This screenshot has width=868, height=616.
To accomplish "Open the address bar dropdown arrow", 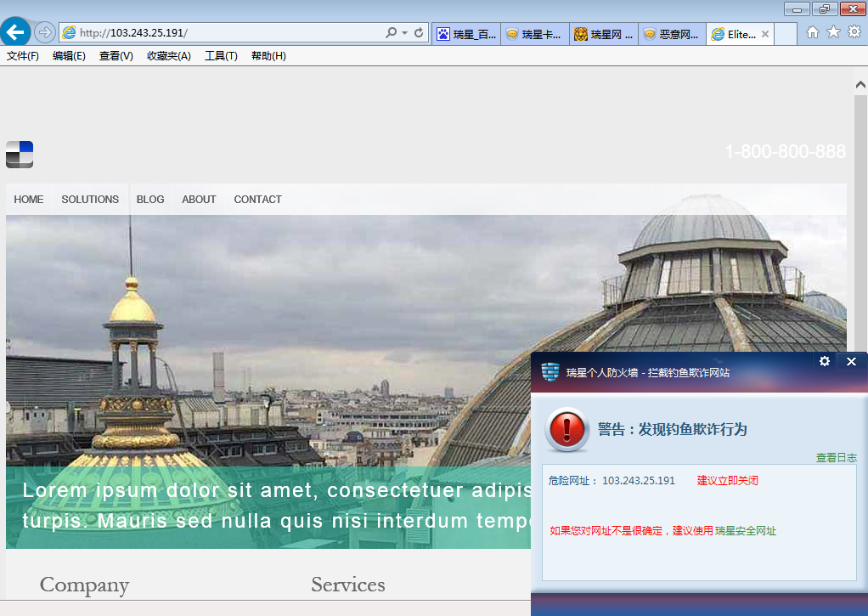I will pos(404,33).
